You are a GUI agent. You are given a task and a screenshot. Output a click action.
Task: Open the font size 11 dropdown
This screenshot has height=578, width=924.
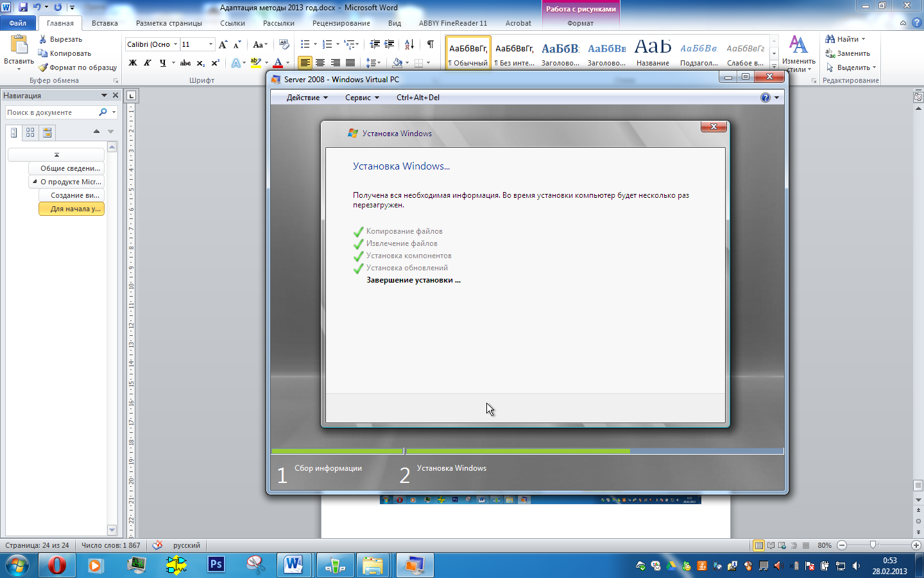210,44
